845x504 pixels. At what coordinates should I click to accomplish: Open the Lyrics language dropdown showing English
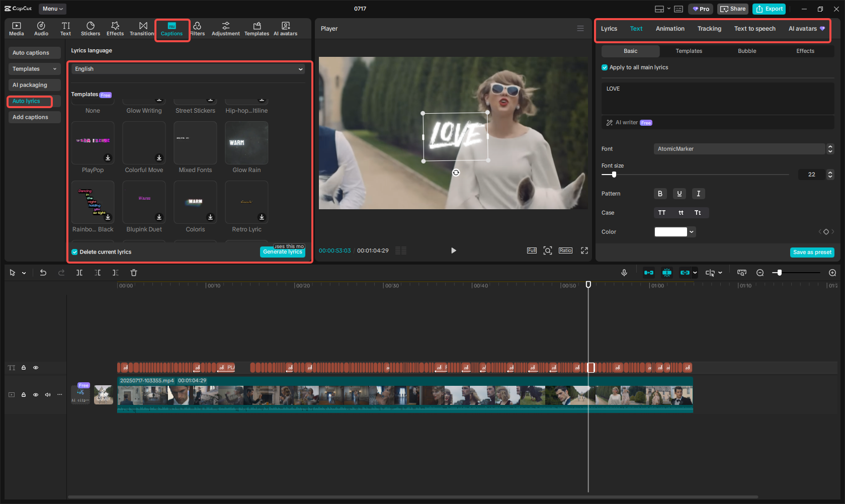click(188, 68)
